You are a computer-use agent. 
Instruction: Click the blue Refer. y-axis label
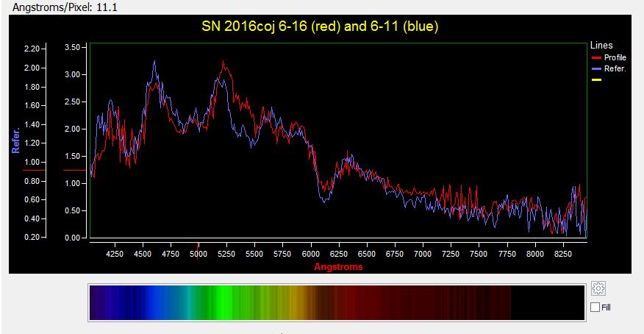(x=15, y=142)
